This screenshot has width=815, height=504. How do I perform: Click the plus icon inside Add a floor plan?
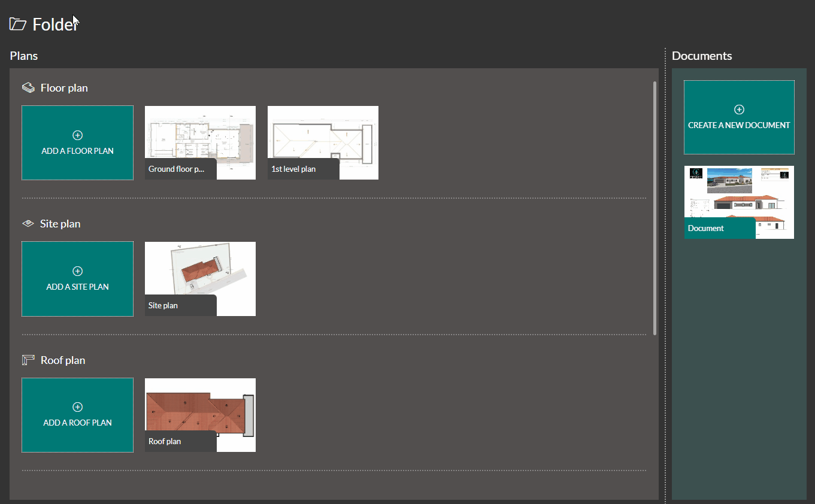click(77, 135)
